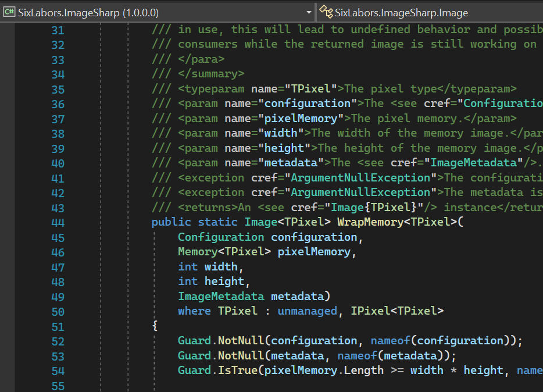Click 'Memory<TPixel>' type on line 46

point(224,252)
